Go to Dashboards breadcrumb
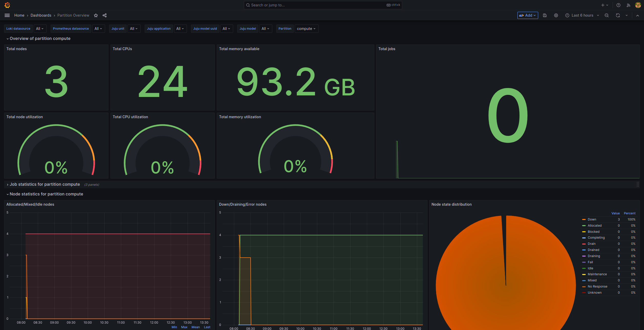 point(41,15)
